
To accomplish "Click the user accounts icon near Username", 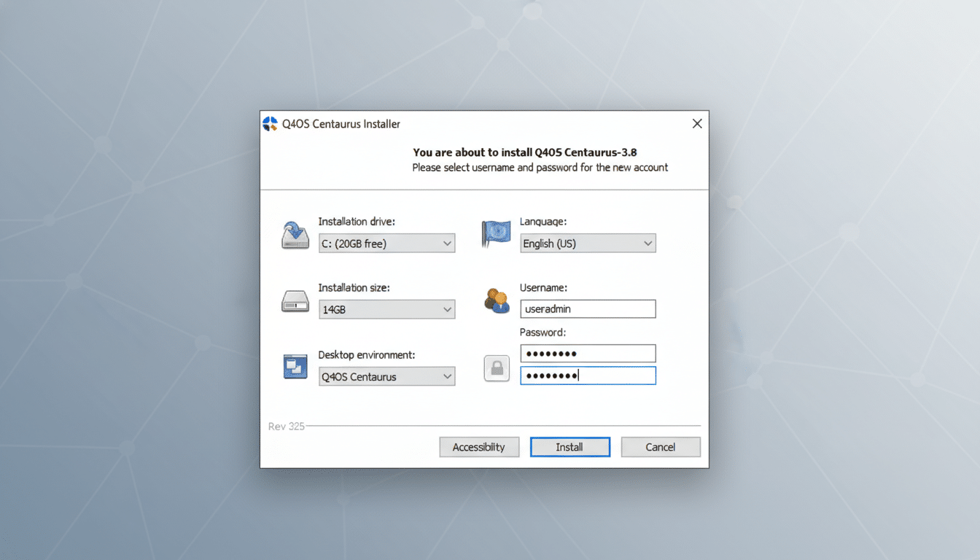I will (497, 300).
